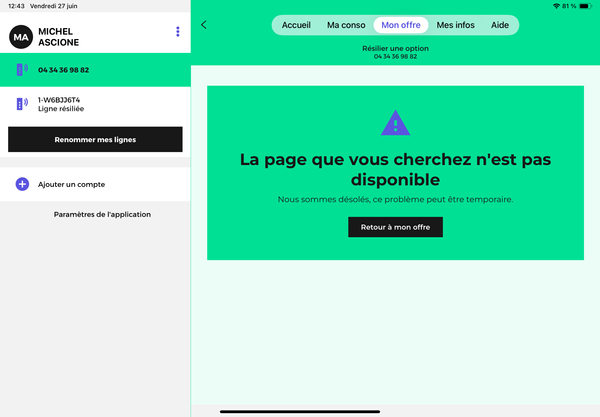The image size is (600, 417).
Task: Go to the Mes infos tab
Action: click(x=456, y=25)
